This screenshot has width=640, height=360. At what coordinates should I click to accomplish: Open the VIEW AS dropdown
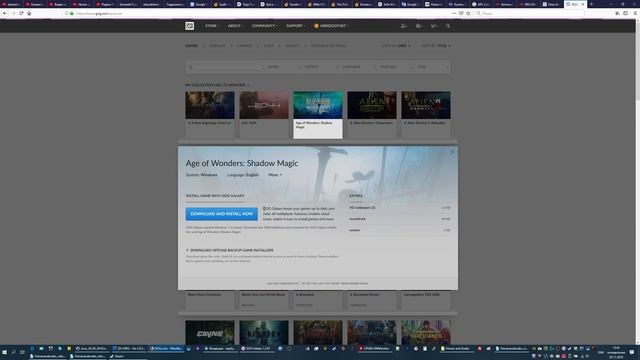[396, 46]
